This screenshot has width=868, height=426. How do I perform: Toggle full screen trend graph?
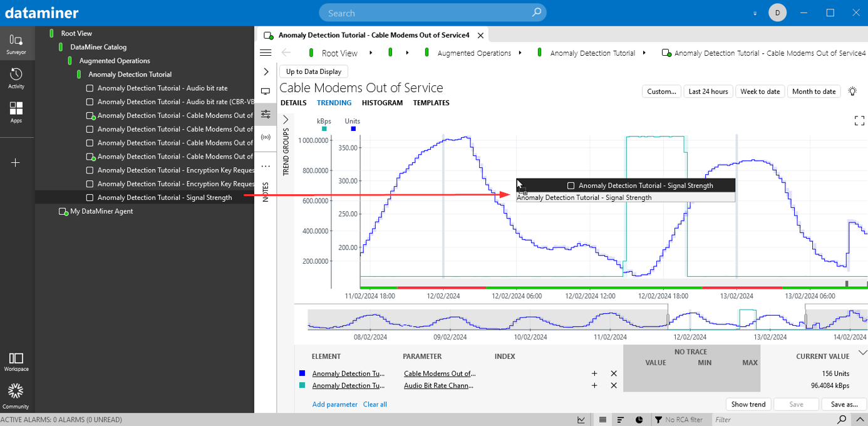pos(859,121)
